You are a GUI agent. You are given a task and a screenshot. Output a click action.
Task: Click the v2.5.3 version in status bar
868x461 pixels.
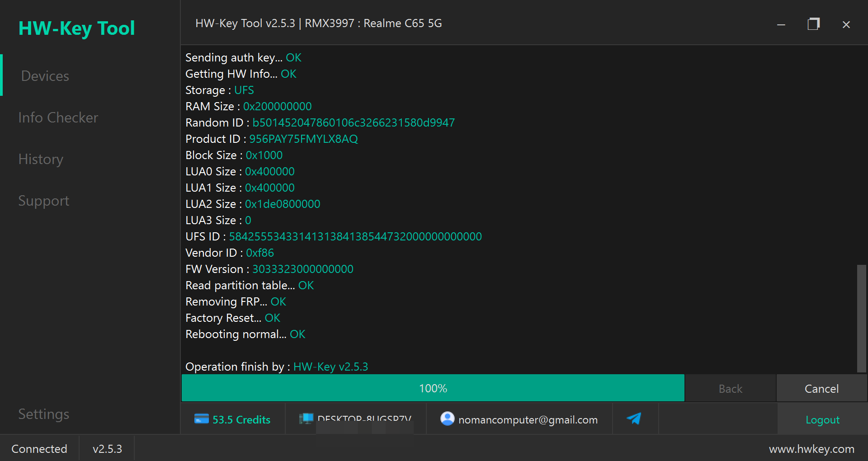107,449
